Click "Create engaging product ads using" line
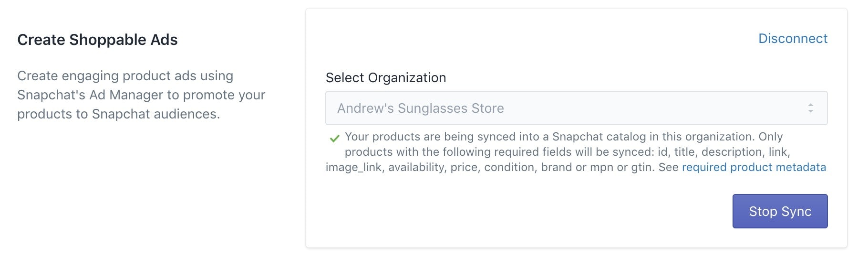The image size is (868, 258). pyautogui.click(x=125, y=76)
